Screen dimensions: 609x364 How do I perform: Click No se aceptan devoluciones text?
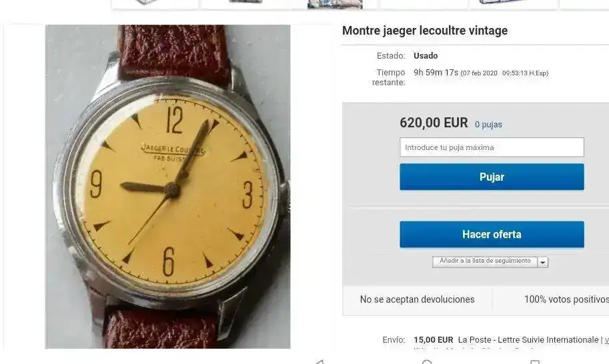click(x=417, y=299)
